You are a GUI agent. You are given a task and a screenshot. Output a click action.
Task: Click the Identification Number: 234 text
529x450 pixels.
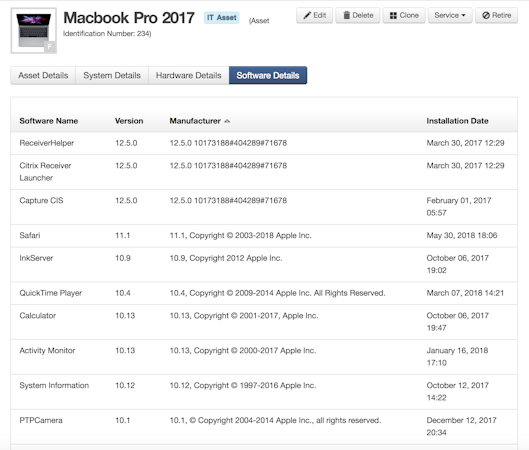(x=107, y=34)
